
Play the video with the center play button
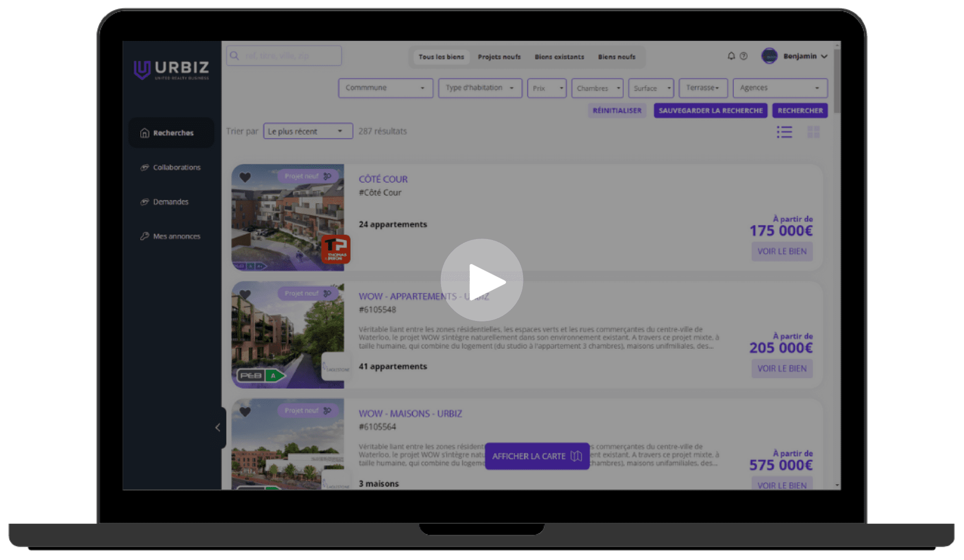click(482, 281)
